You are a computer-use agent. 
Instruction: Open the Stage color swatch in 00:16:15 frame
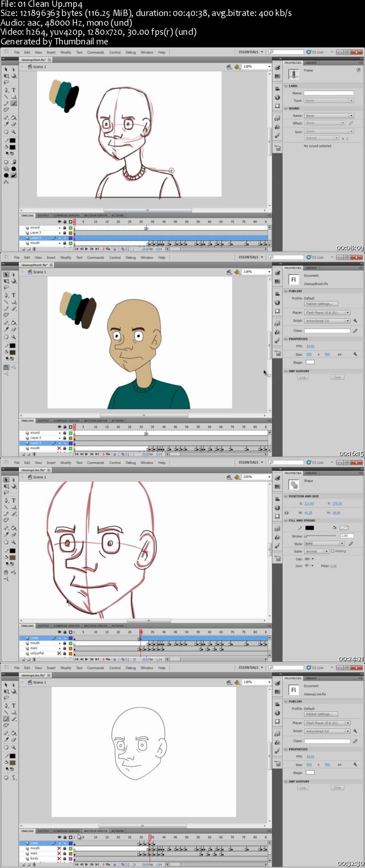click(310, 362)
